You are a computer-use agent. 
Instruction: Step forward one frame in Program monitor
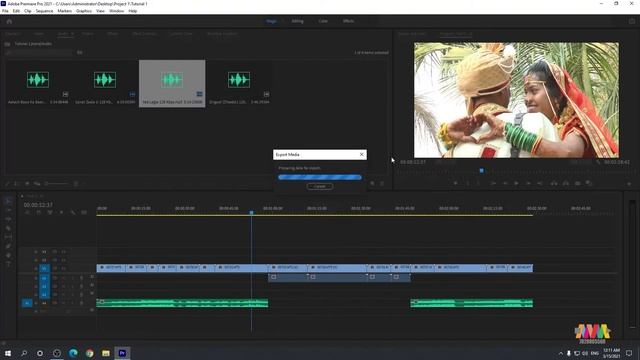click(528, 184)
